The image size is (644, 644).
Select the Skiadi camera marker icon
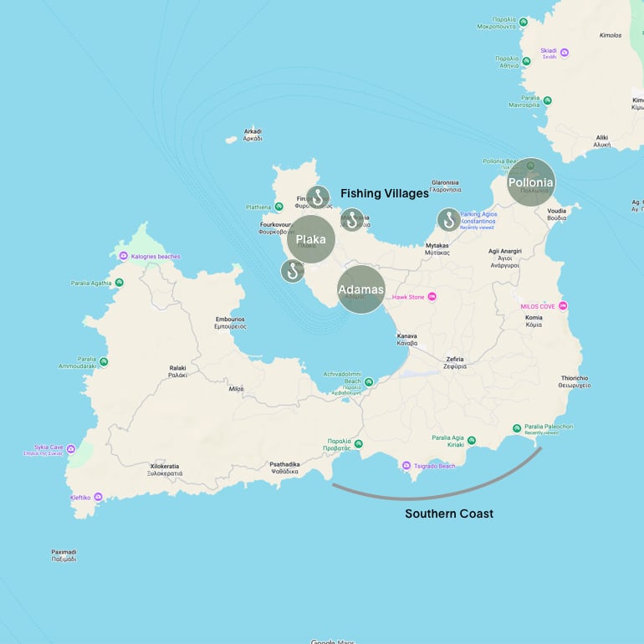(565, 52)
